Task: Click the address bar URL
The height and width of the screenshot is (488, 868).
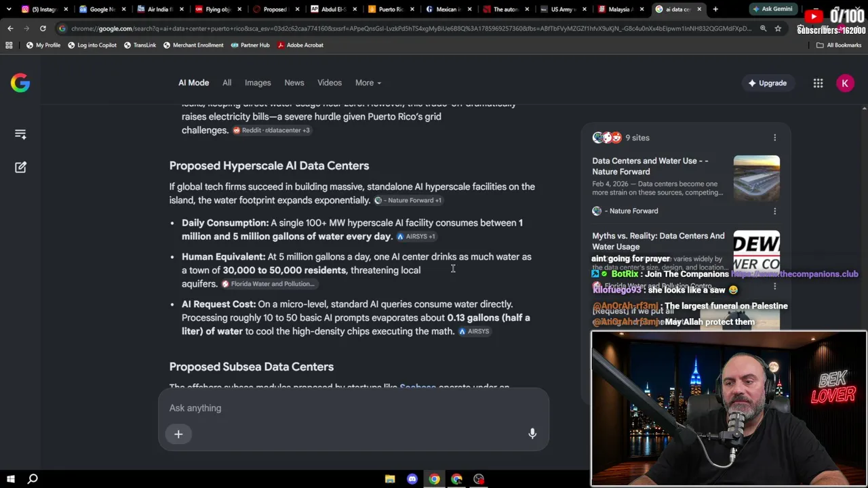Action: pos(411,28)
